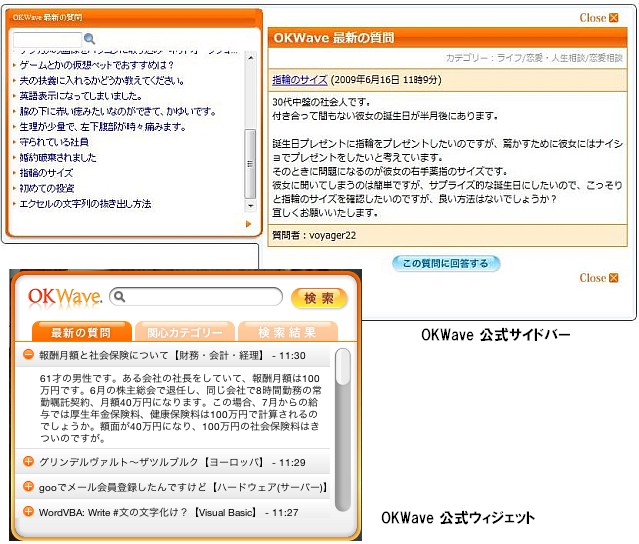Open question 初めての投資
The image size is (639, 544).
47,188
